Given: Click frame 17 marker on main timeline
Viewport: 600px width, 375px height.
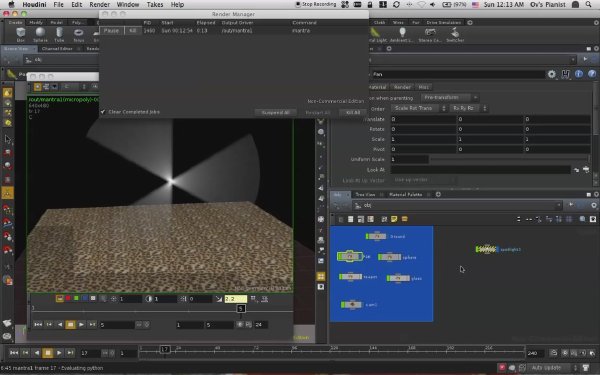Looking at the screenshot, I should pyautogui.click(x=165, y=349).
